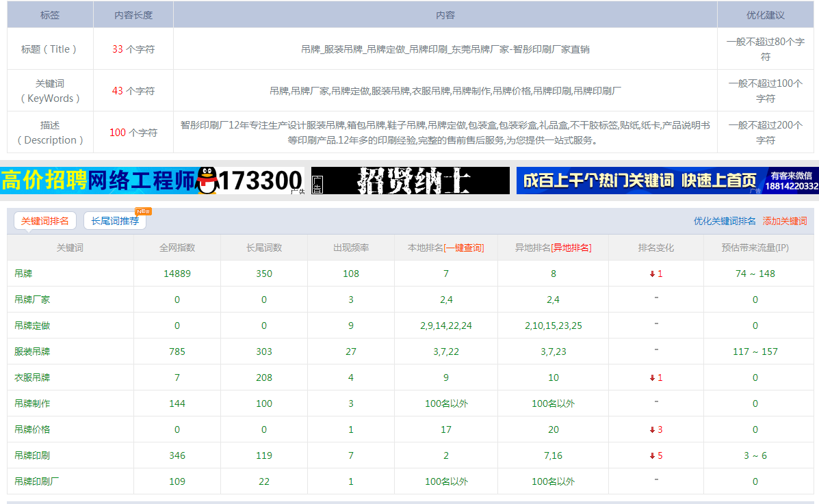Open the 招贤纳士 black banner ad
Viewport: 819px width, 504px height.
point(411,181)
